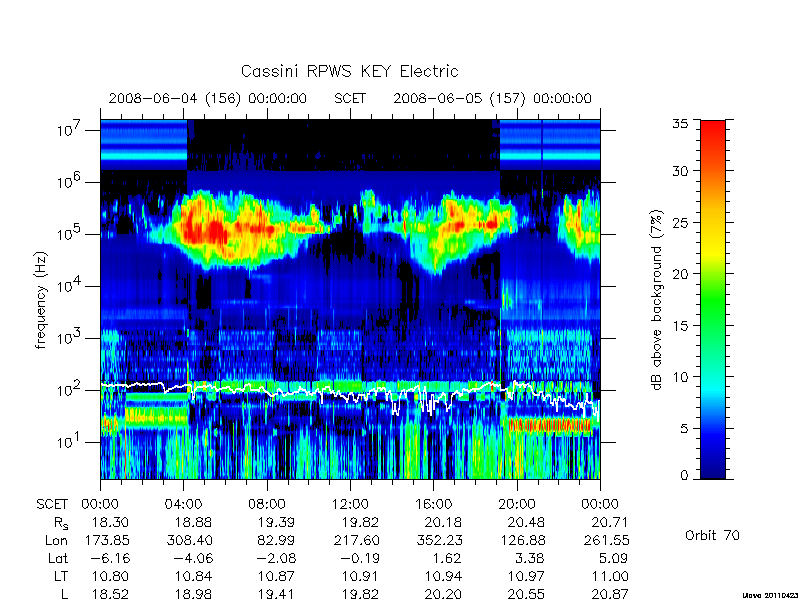Click the latitude value '5.09'

[x=613, y=558]
